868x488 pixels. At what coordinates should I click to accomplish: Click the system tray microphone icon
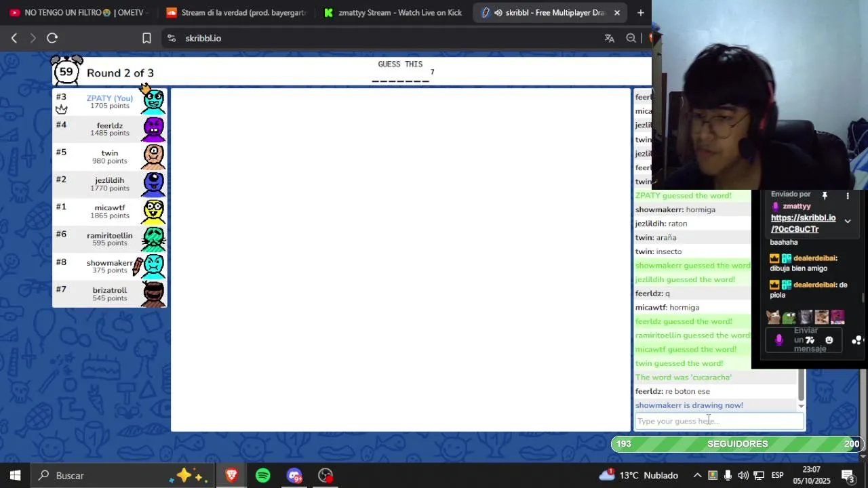(728, 475)
